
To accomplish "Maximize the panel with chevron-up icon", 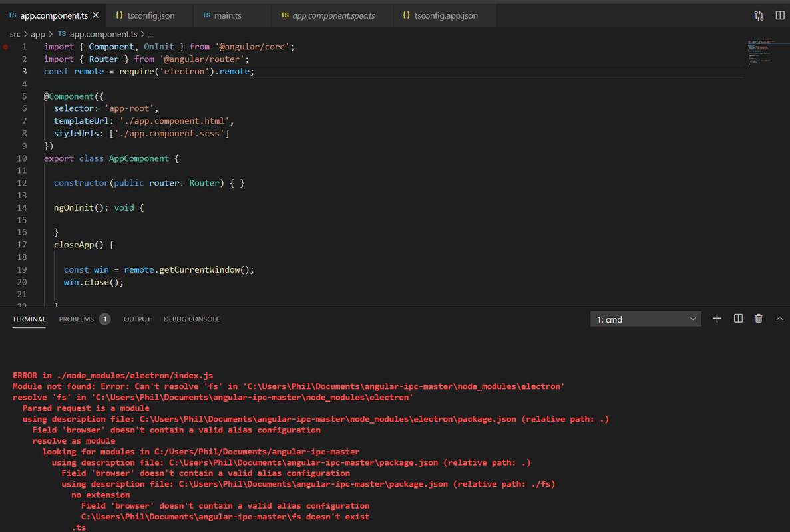I will pyautogui.click(x=780, y=319).
